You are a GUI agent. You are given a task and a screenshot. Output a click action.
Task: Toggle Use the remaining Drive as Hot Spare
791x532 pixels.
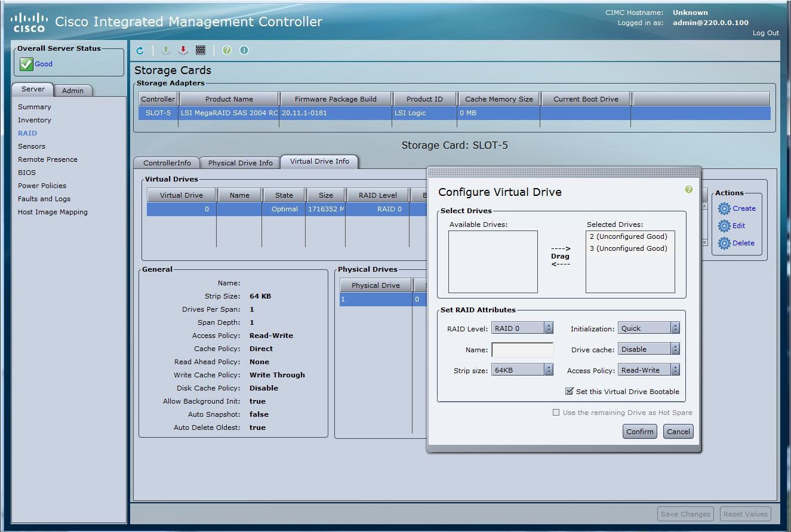(556, 413)
